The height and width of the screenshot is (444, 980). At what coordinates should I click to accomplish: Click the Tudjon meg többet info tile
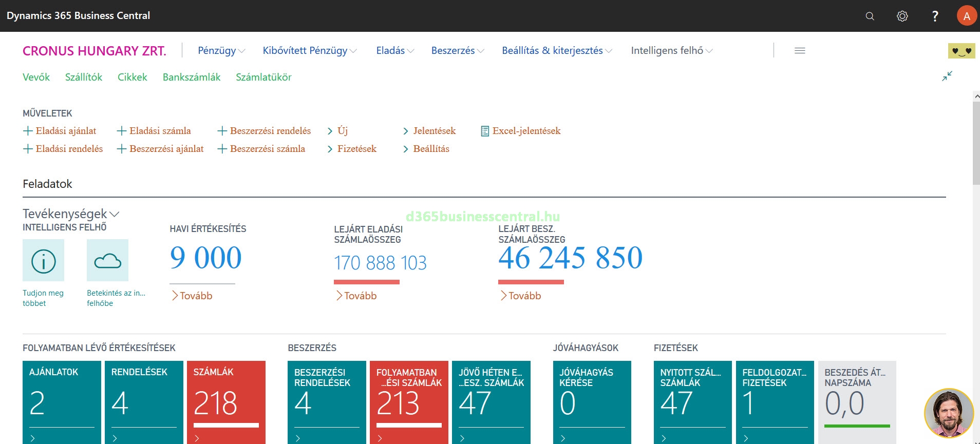coord(44,260)
